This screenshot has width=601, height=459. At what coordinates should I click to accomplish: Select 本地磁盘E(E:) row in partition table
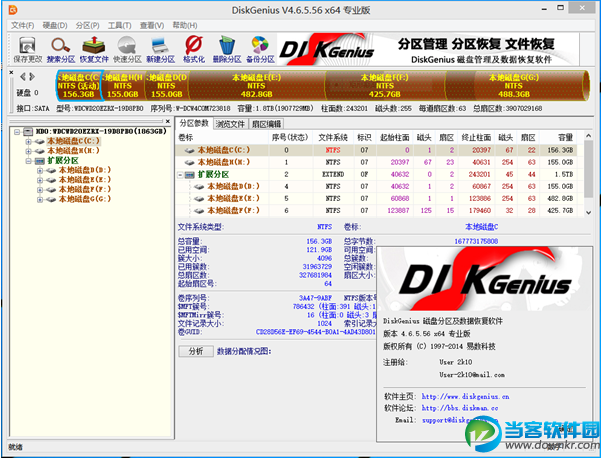pos(376,198)
